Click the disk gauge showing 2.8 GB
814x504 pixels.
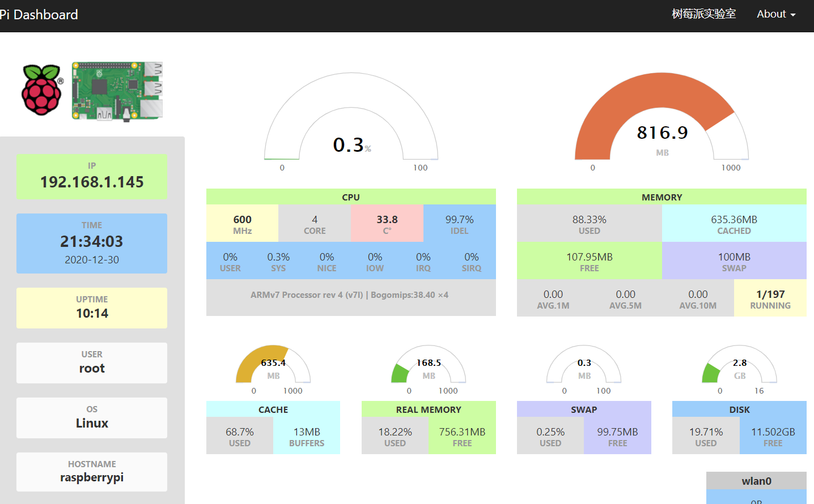739,368
